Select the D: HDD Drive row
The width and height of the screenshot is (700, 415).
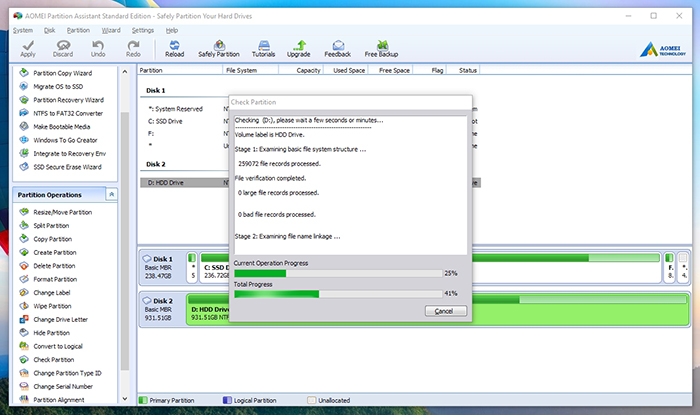pos(310,183)
